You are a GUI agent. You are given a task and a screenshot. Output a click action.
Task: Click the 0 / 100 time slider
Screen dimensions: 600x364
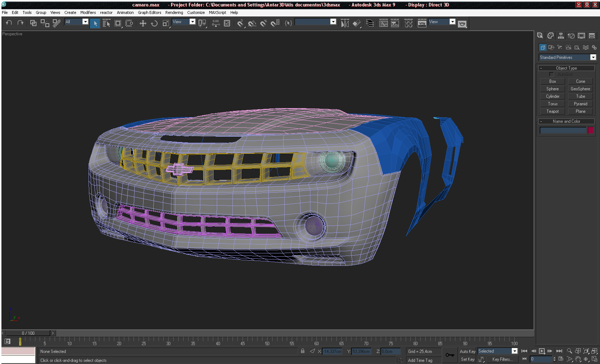(x=28, y=333)
